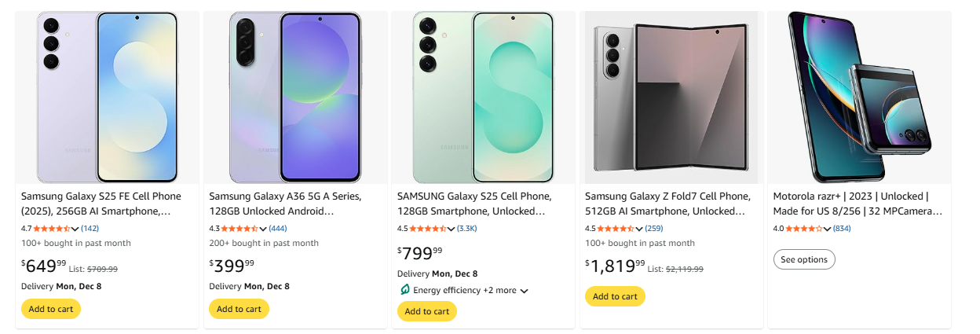Add Galaxy A36 5G to cart
980x334 pixels.
coord(239,309)
